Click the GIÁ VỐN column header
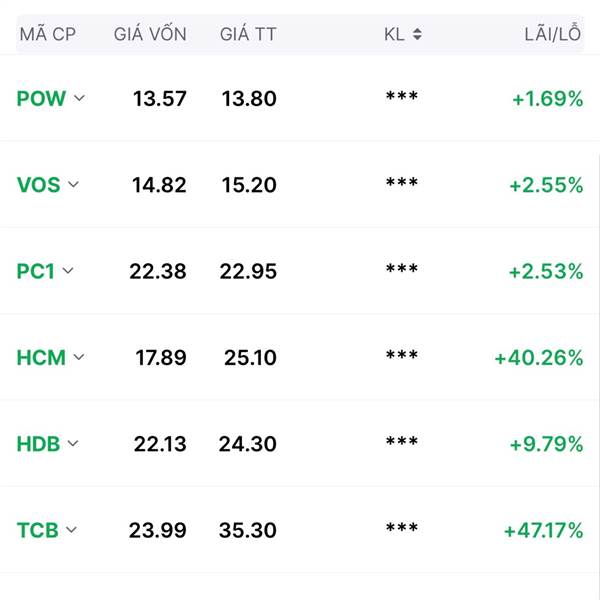The width and height of the screenshot is (600, 600). click(x=150, y=33)
